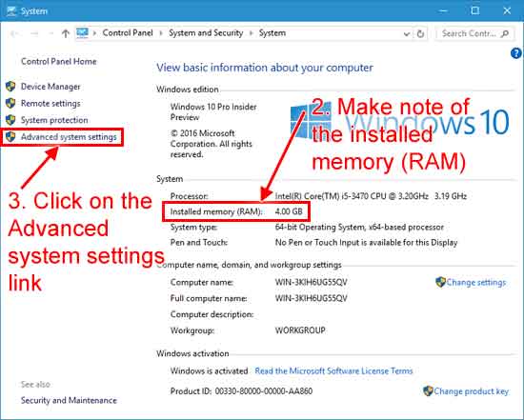The height and width of the screenshot is (420, 524).
Task: Click the Search Control Panel field
Action: point(474,33)
